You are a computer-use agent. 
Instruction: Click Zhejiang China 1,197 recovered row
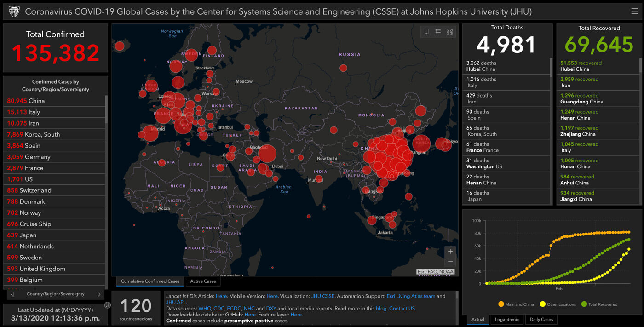click(x=598, y=131)
